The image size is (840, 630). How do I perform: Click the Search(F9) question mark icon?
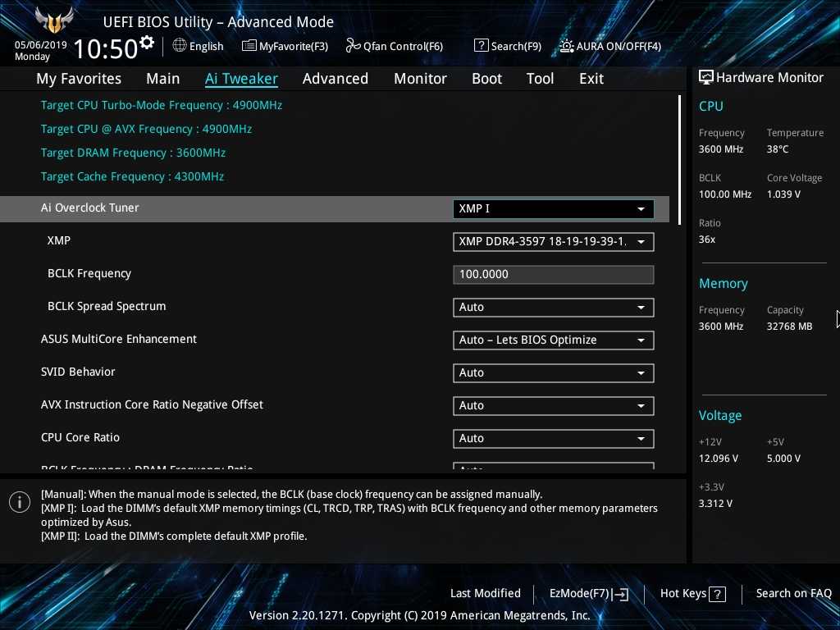tap(482, 46)
